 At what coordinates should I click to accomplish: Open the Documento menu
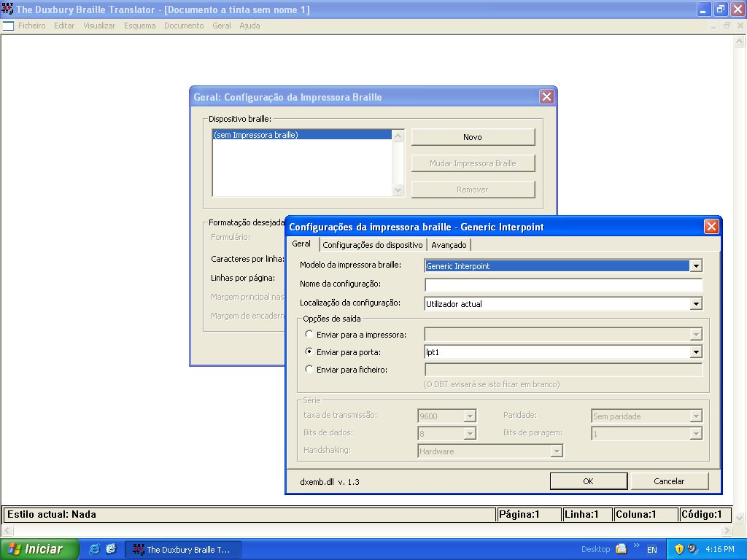(x=184, y=26)
